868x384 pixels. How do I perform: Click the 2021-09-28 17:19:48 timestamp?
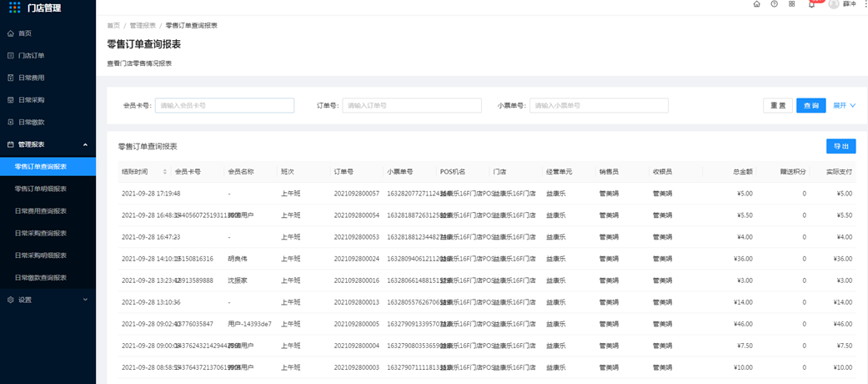(x=151, y=194)
